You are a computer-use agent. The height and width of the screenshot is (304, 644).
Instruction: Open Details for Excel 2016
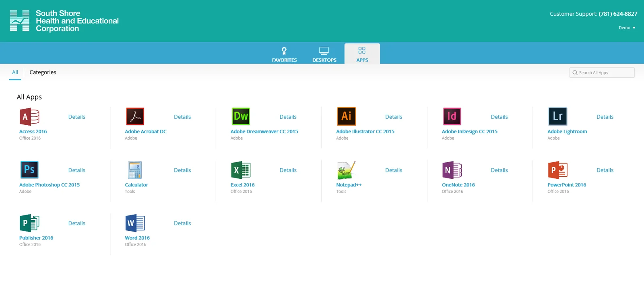288,170
